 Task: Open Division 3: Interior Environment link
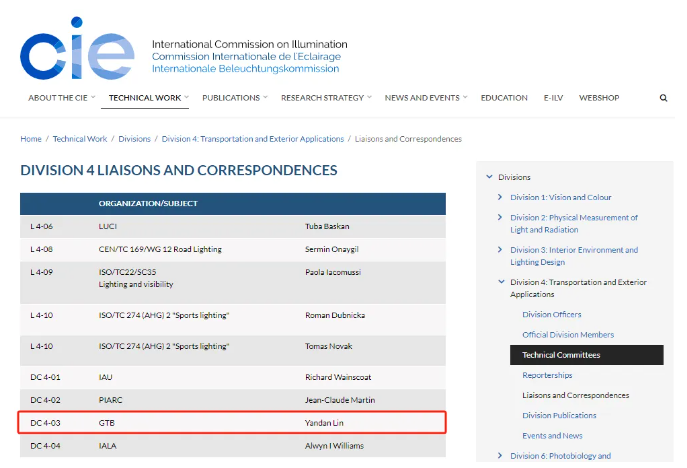tap(574, 256)
